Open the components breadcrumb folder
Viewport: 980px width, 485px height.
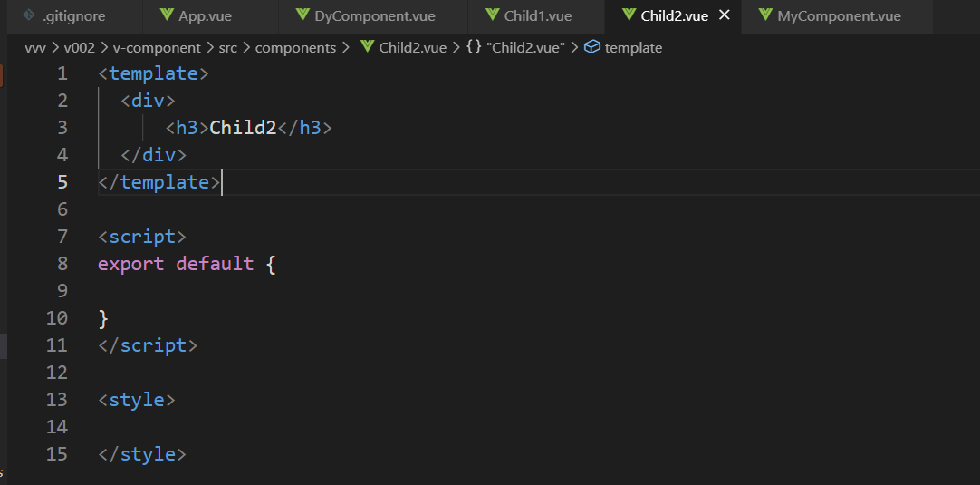(295, 48)
